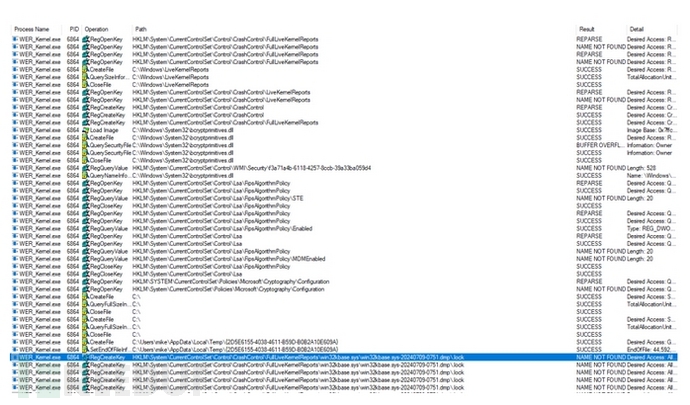Click the WMI\Security registry path
This screenshot has width=690, height=405.
[x=252, y=168]
